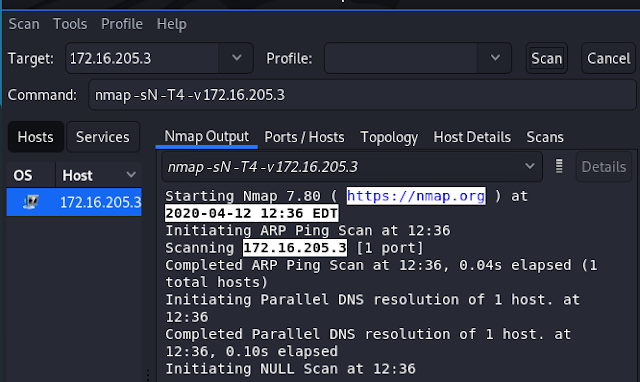Click the Target field with 172.16.205.3
Image resolution: width=640 pixels, height=382 pixels.
tap(142, 58)
